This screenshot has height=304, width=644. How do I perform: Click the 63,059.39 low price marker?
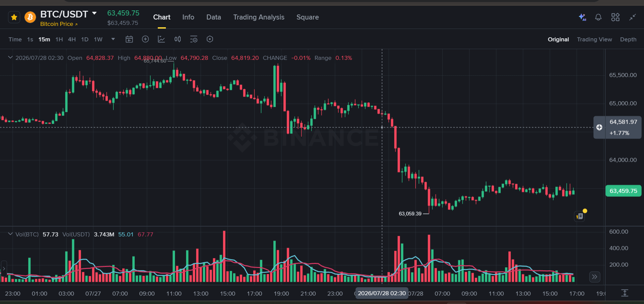pos(410,214)
